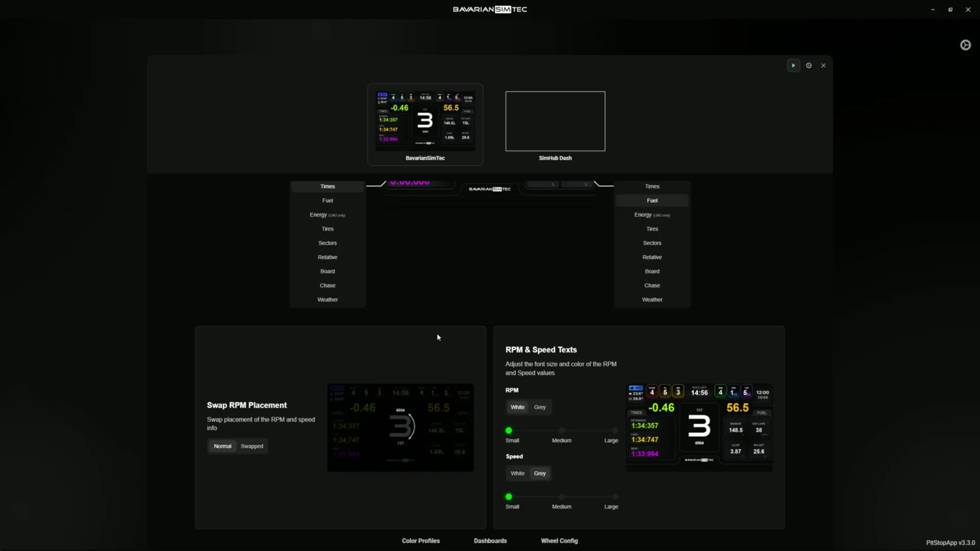Viewport: 980px width, 551px height.
Task: Choose Energy in the left page list
Action: pos(328,215)
